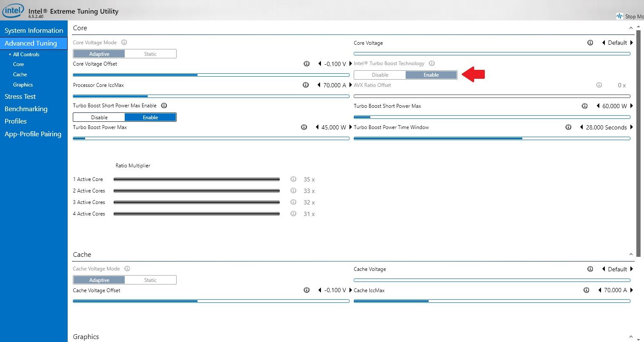Click the 28,000 Seconds time window value
The image size is (644, 342).
coord(606,127)
